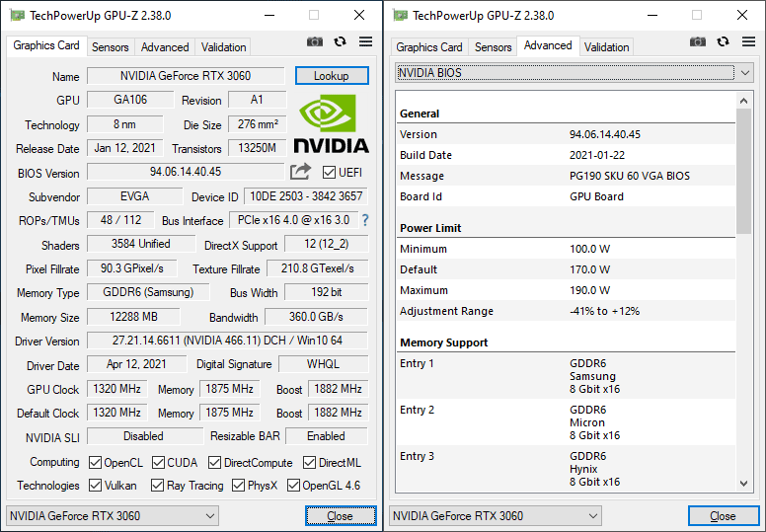
Task: Click the NVIDIA logo image
Action: [x=332, y=124]
